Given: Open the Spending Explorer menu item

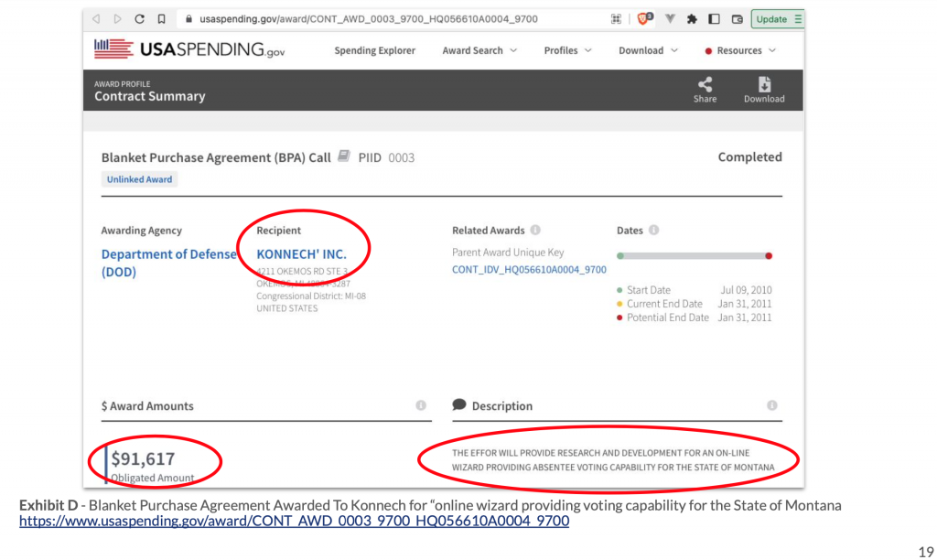Looking at the screenshot, I should 374,50.
